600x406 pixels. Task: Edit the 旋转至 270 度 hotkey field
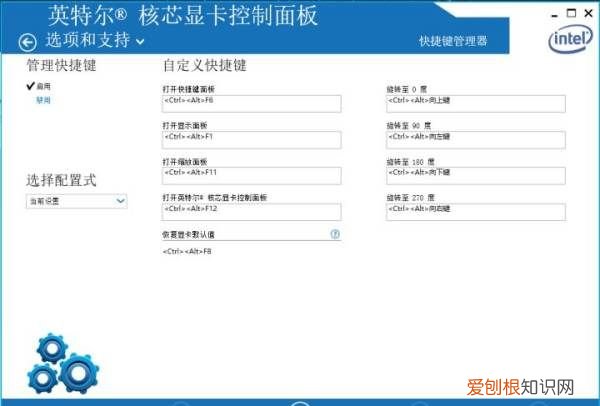click(476, 212)
